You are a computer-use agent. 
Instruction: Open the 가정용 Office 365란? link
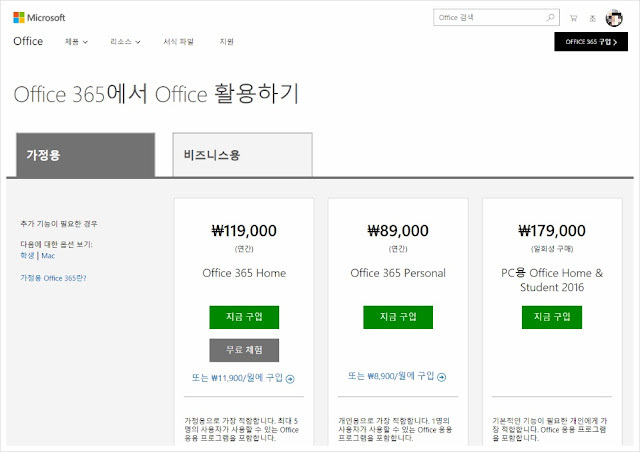point(53,278)
